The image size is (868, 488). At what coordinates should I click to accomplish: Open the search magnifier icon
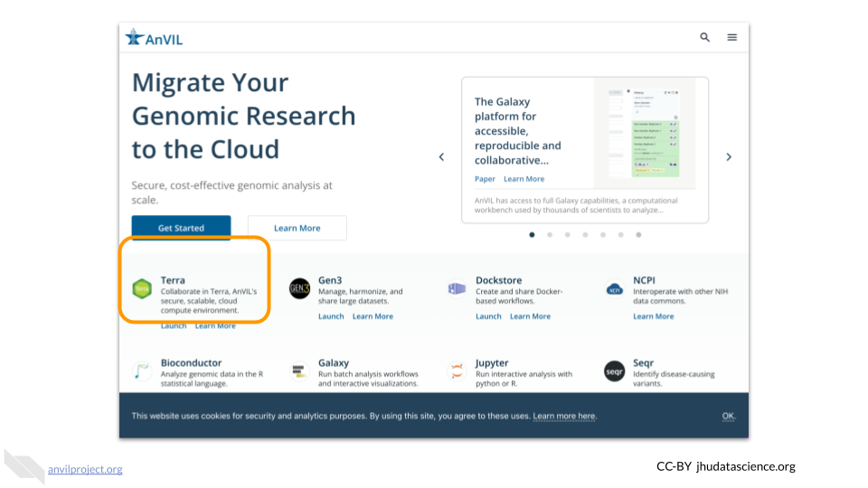(x=704, y=37)
